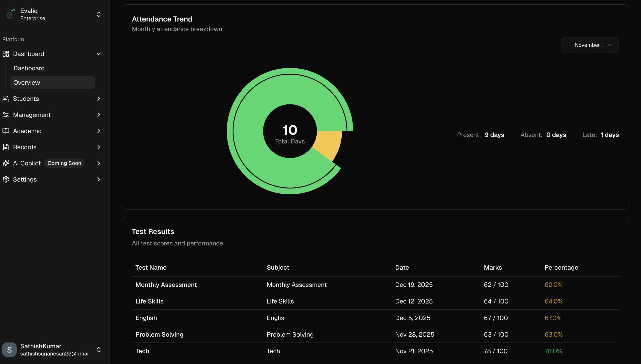Expand the Academic section chevron
641x364 pixels.
[98, 131]
